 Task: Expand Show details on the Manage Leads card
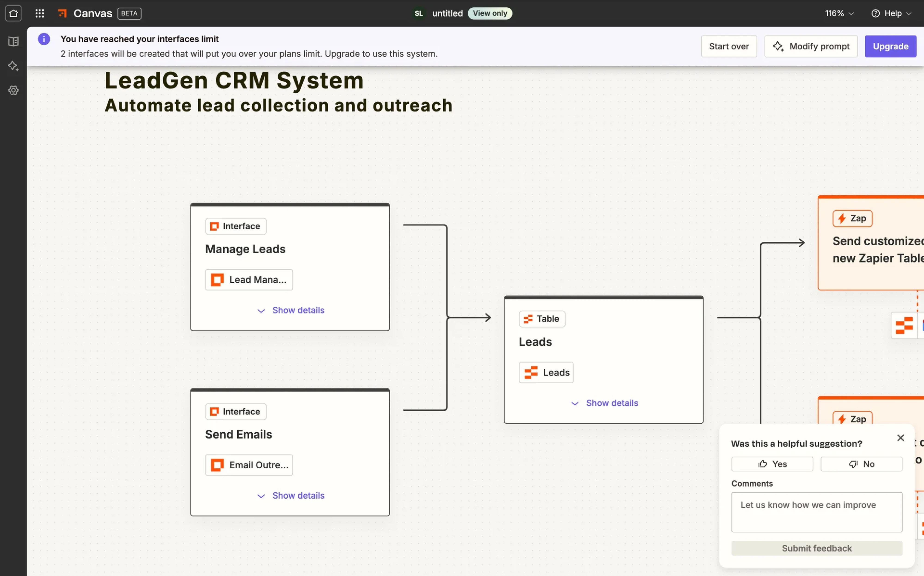tap(291, 310)
